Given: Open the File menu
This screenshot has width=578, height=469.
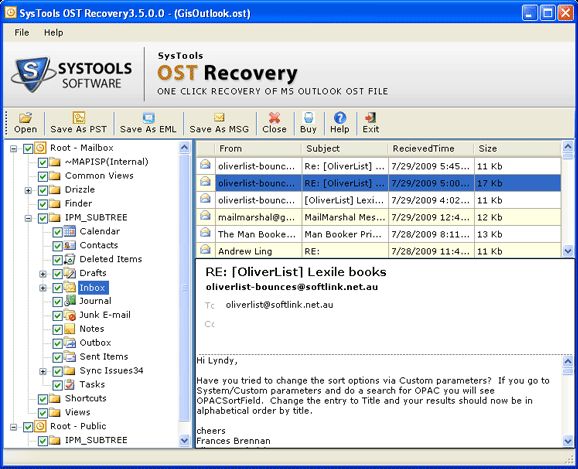Looking at the screenshot, I should [x=22, y=32].
